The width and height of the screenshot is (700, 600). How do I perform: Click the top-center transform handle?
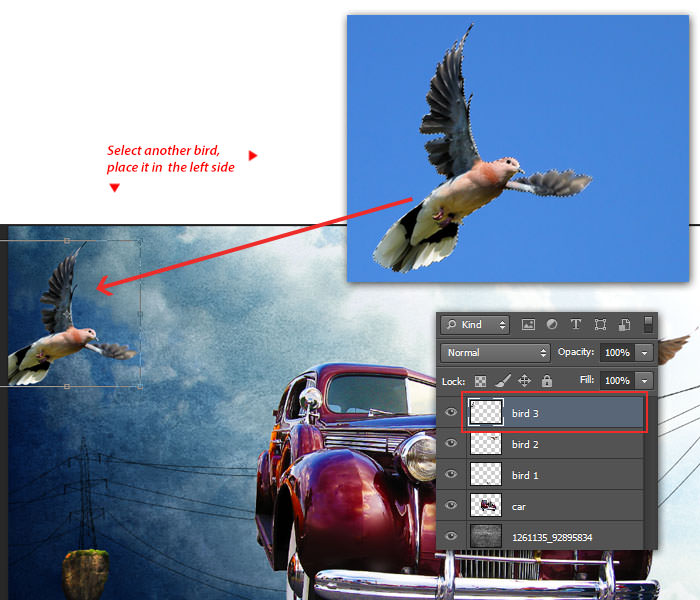pyautogui.click(x=67, y=241)
